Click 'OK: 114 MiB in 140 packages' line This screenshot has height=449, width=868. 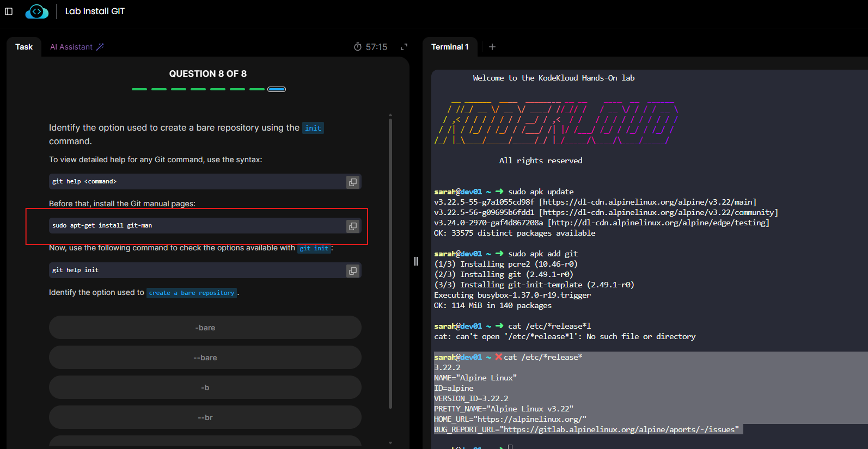(x=493, y=305)
